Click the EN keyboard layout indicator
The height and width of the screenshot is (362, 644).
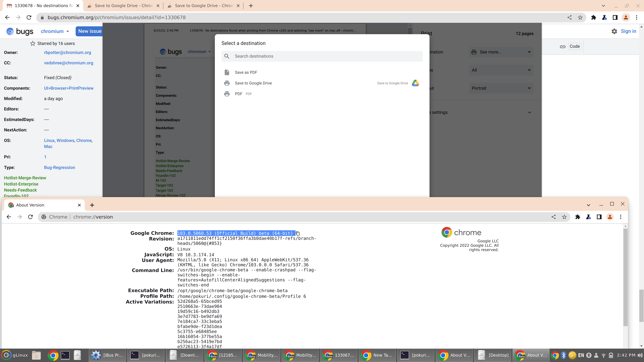(581, 355)
